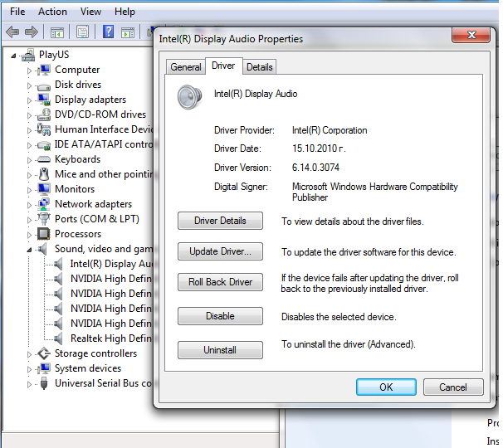Click the Roll Back Driver button
The width and height of the screenshot is (503, 448).
tap(220, 282)
